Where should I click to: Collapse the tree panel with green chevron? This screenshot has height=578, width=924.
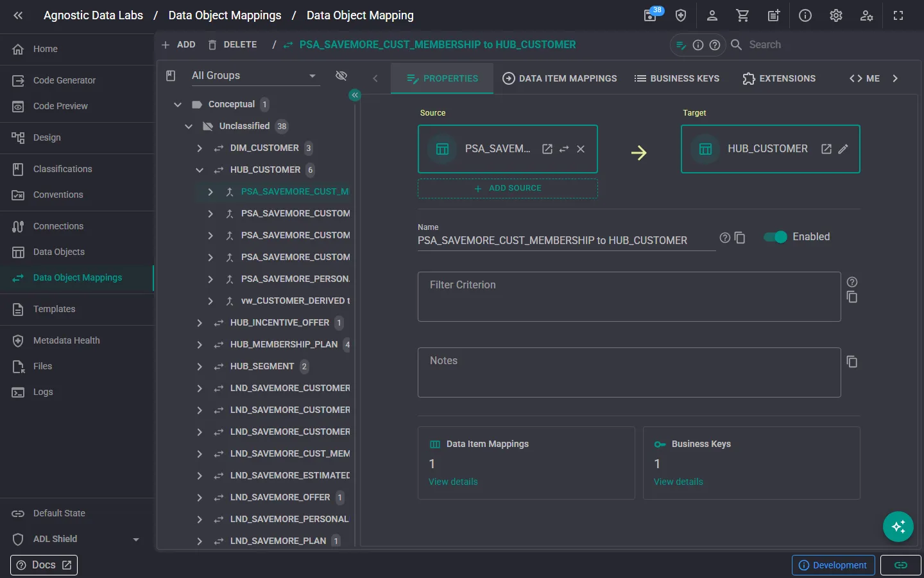point(355,95)
